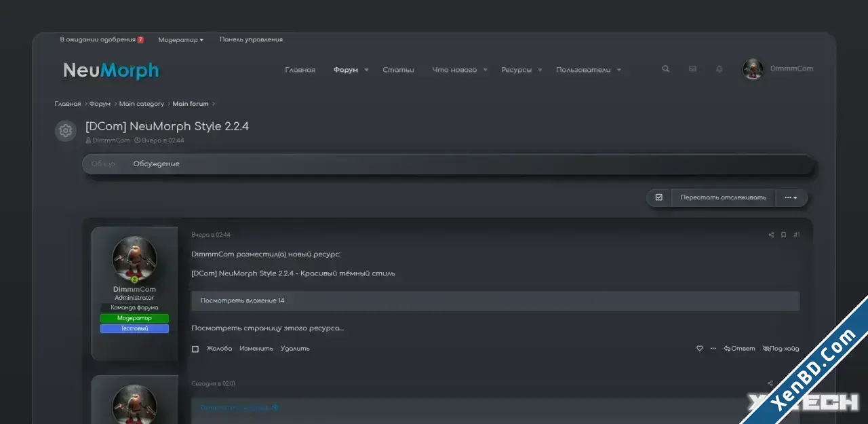Click the Ответ reply link
868x424 pixels.
pos(739,349)
